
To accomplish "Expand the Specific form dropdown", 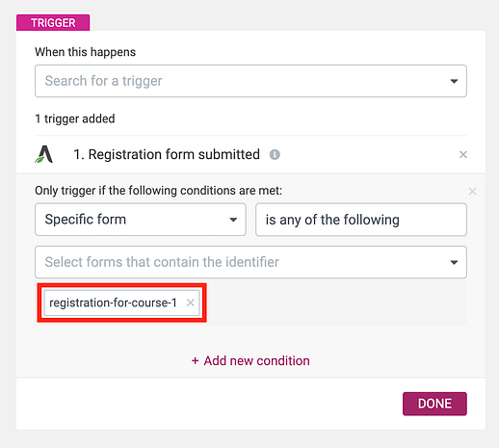I will [141, 220].
